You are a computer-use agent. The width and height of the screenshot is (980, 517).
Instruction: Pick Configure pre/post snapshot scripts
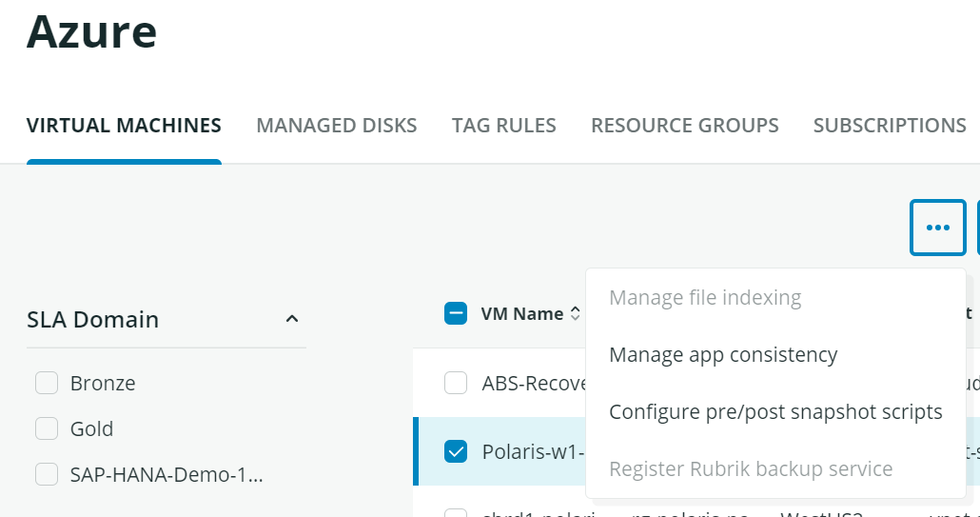click(x=775, y=412)
